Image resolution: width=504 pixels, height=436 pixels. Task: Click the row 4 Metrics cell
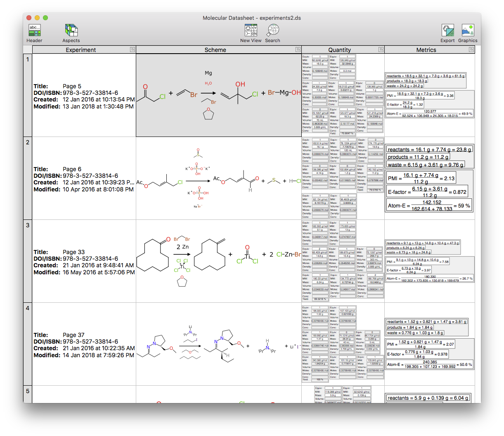429,344
